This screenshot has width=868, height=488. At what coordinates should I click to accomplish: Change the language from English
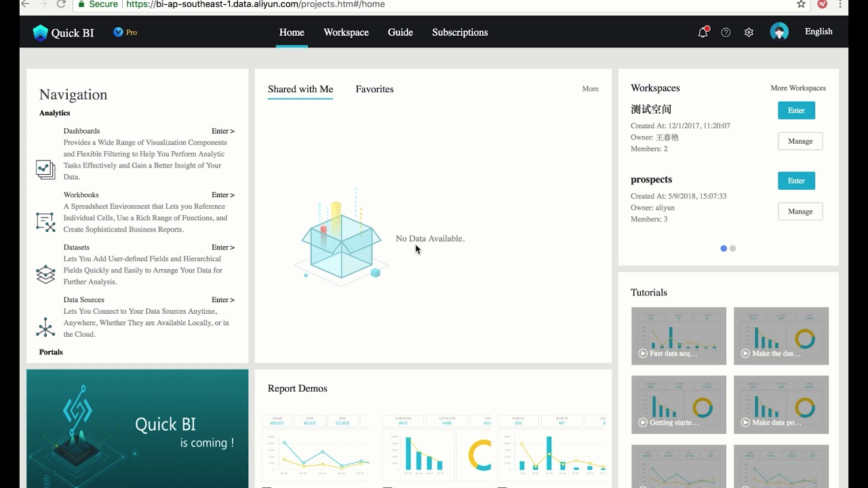pyautogui.click(x=818, y=32)
